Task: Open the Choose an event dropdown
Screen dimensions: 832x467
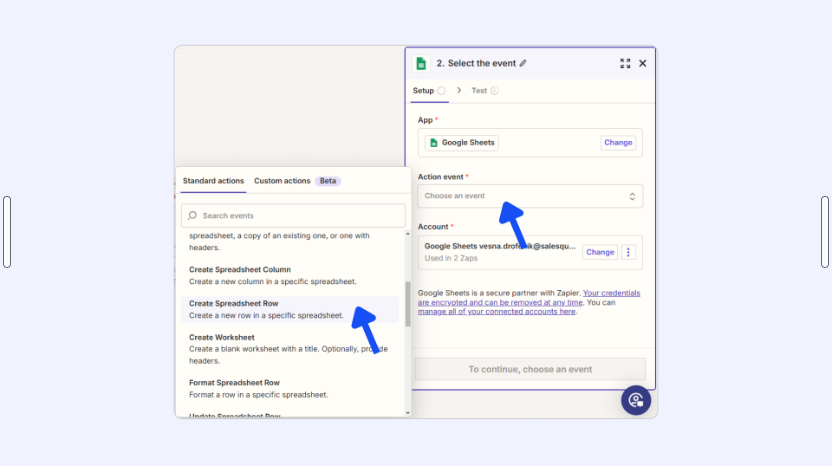Action: click(530, 196)
